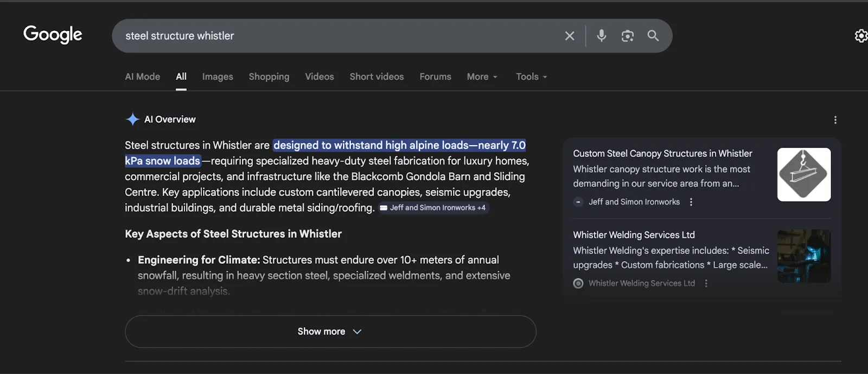Start voice search with microphone icon
Viewport: 868px width, 374px height.
pos(602,36)
